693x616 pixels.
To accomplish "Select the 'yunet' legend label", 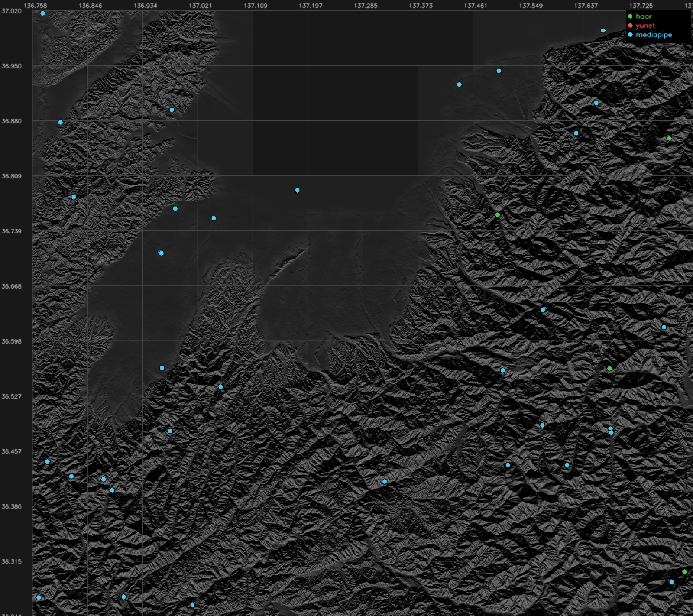I will pyautogui.click(x=645, y=26).
